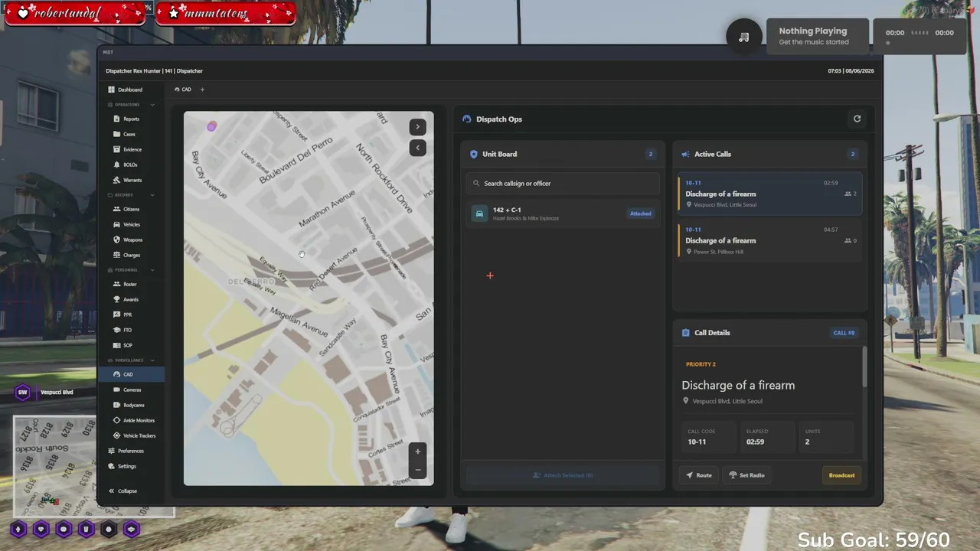Screen dimensions: 980x551
Task: Add a new tab with the plus button
Action: [202, 90]
